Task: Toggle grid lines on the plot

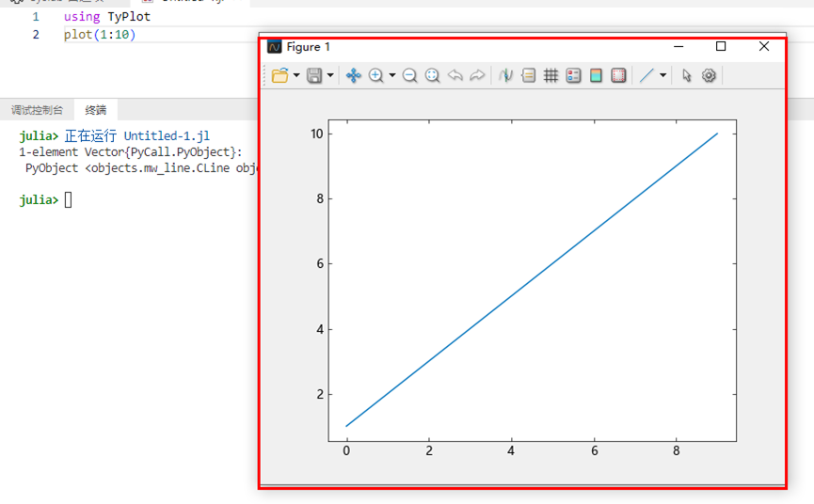Action: pyautogui.click(x=551, y=76)
